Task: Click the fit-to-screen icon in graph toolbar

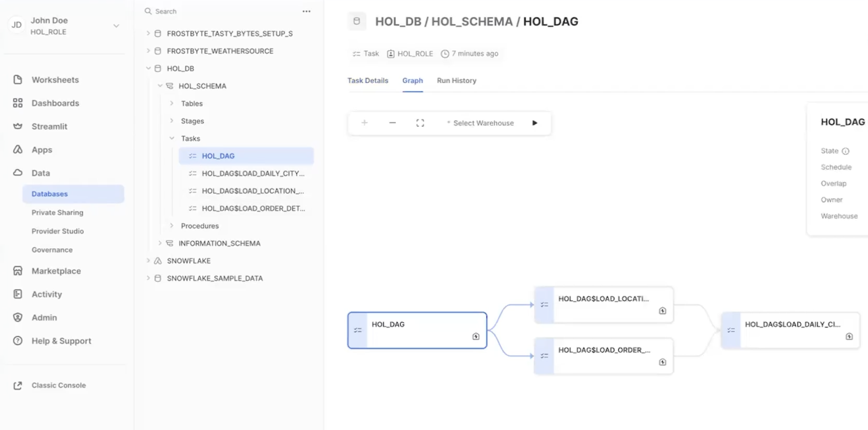Action: [x=420, y=123]
